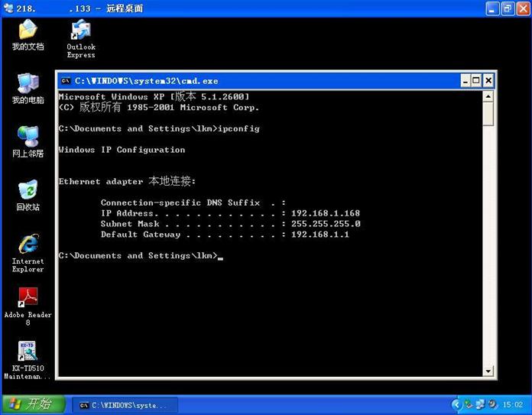Screen dimensions: 532x415
Task: Click the gateway value 192.168.1.1
Action: point(320,234)
